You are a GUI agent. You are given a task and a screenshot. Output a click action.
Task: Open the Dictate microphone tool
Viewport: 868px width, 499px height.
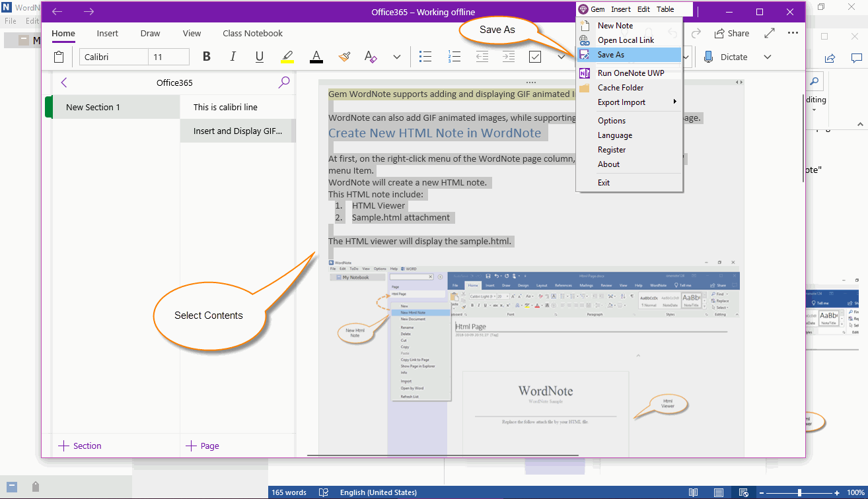(725, 57)
